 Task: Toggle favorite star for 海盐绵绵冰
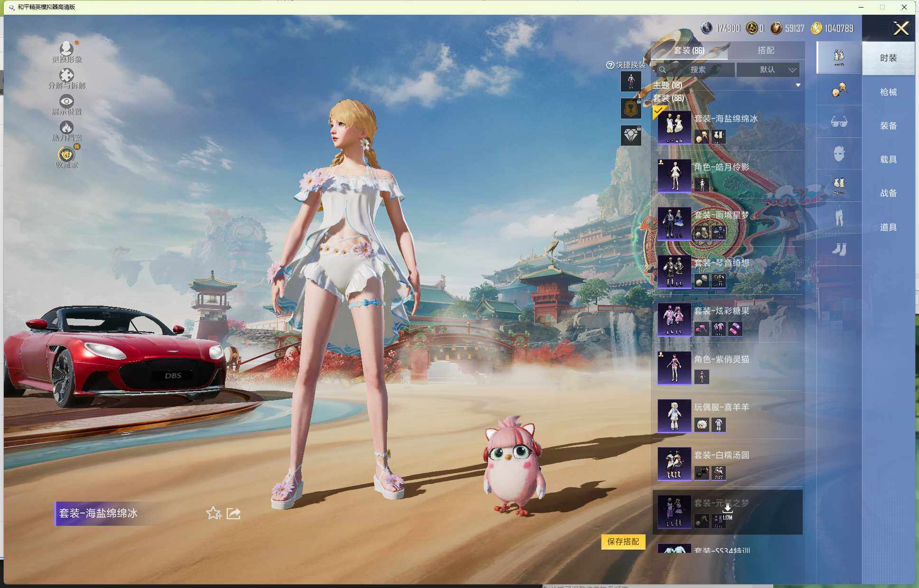pyautogui.click(x=214, y=513)
